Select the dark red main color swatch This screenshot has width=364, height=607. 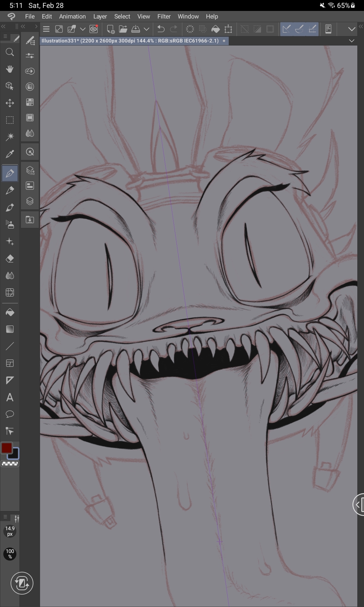coord(7,448)
